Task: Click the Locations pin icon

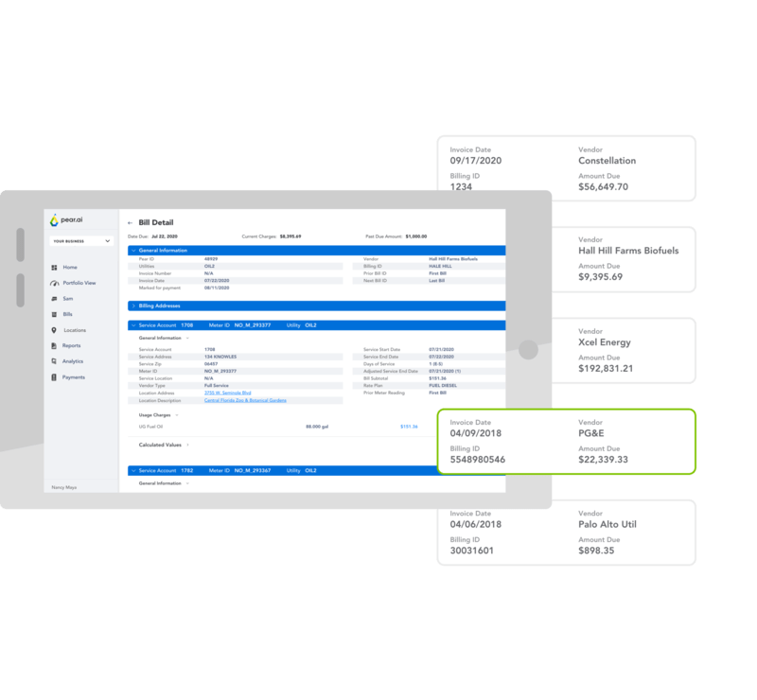Action: [54, 330]
